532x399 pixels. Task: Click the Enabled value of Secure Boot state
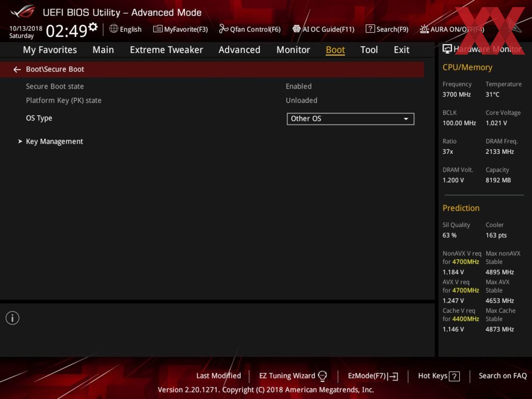tap(298, 86)
